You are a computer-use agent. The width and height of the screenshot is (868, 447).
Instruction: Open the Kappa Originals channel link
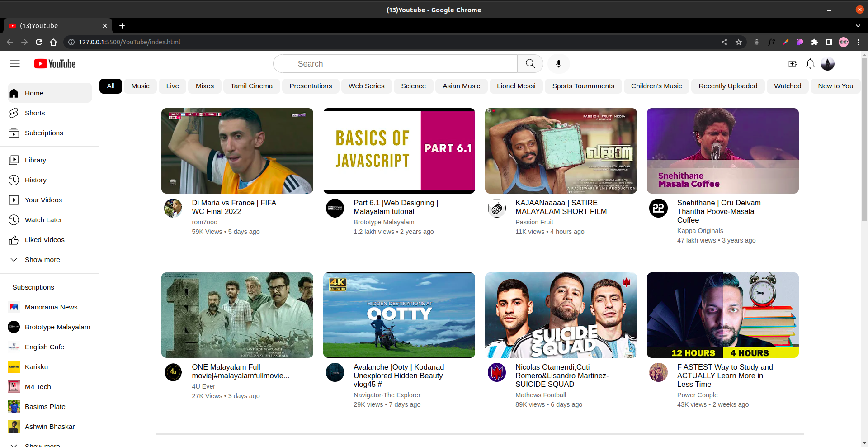click(700, 231)
